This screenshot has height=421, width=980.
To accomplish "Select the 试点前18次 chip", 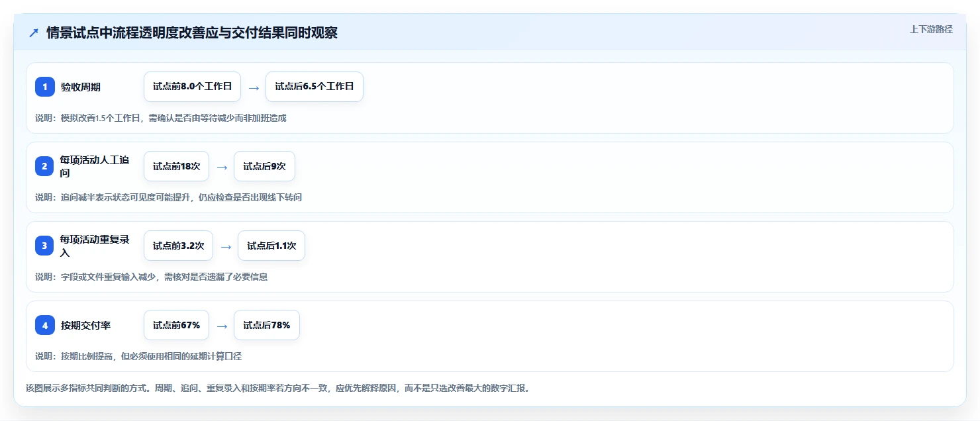I will [x=176, y=166].
